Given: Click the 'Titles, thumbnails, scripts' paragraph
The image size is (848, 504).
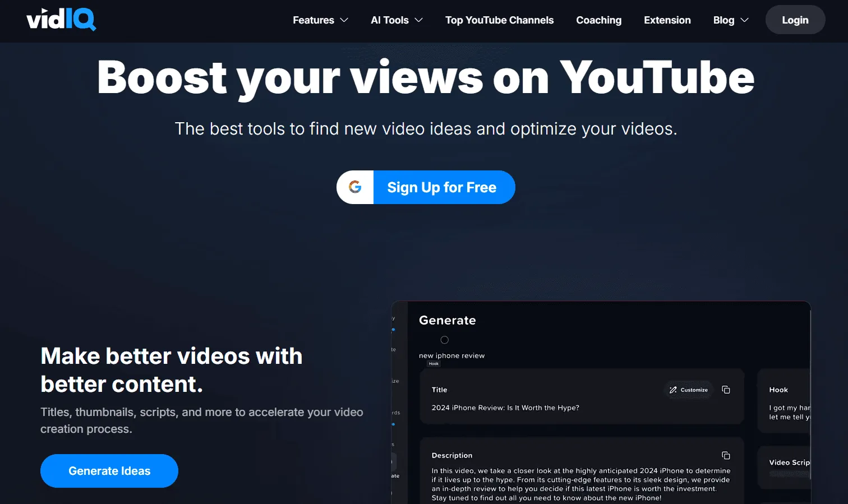Looking at the screenshot, I should tap(202, 420).
